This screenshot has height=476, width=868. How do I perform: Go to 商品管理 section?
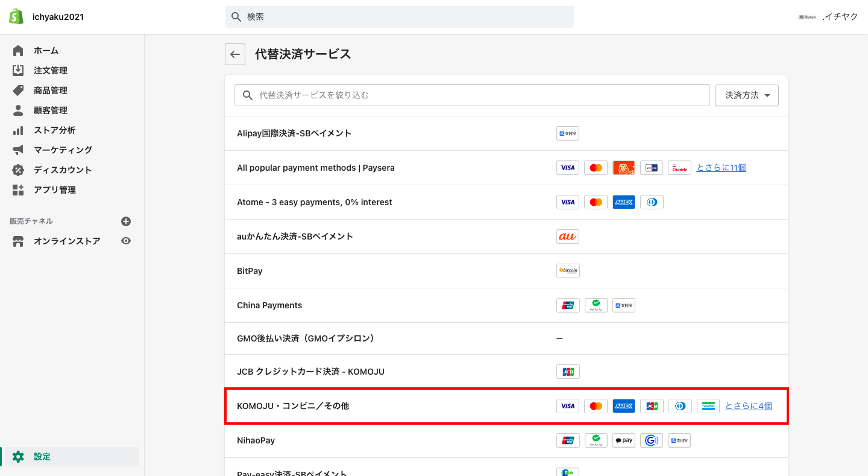(50, 90)
